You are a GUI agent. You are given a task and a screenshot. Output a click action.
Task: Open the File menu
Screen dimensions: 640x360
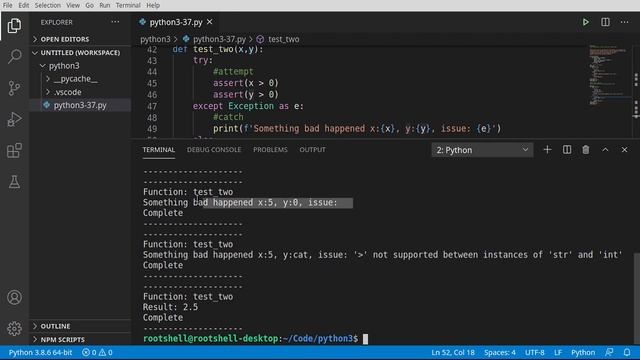[x=7, y=5]
